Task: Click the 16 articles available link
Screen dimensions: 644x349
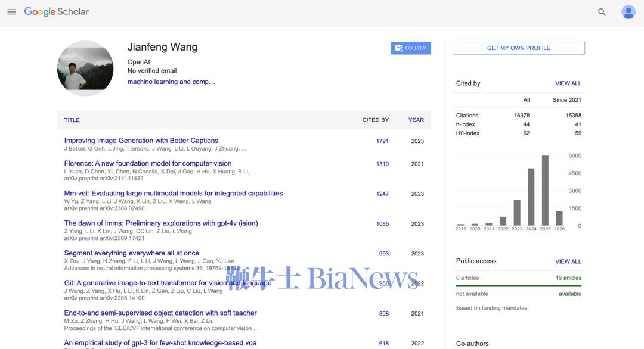Action: [568, 278]
